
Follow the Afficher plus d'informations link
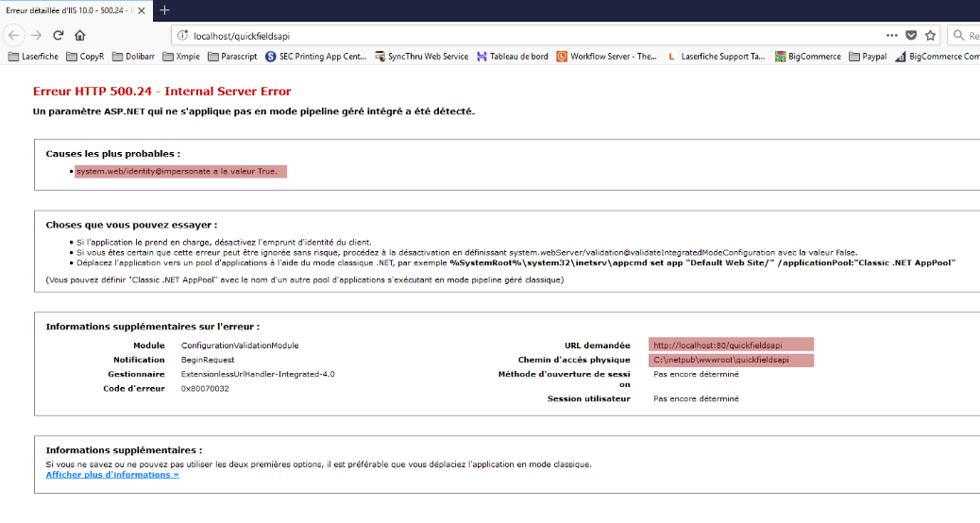(111, 475)
